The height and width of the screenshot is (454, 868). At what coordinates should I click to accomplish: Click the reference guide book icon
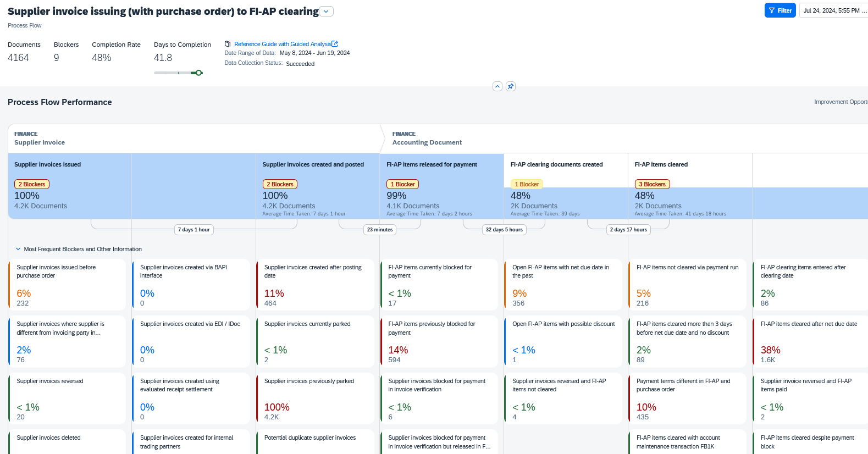228,44
